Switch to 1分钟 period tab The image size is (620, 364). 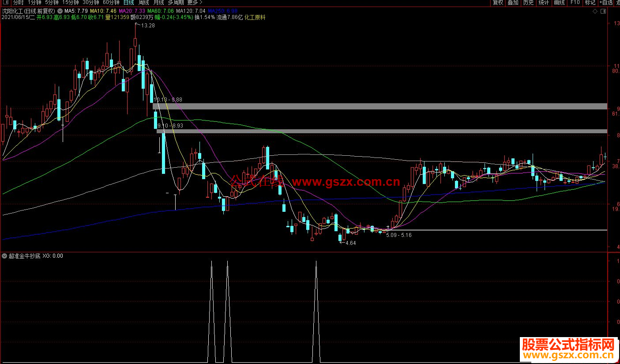pyautogui.click(x=34, y=3)
